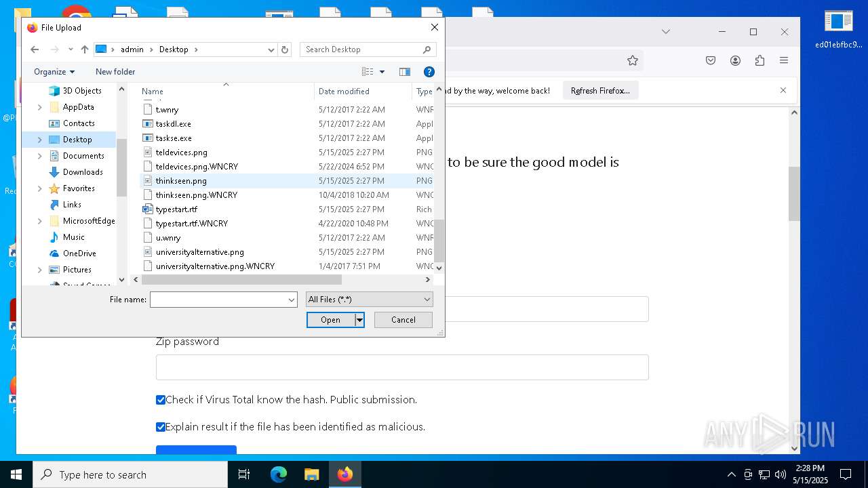Click the Open button

[331, 320]
